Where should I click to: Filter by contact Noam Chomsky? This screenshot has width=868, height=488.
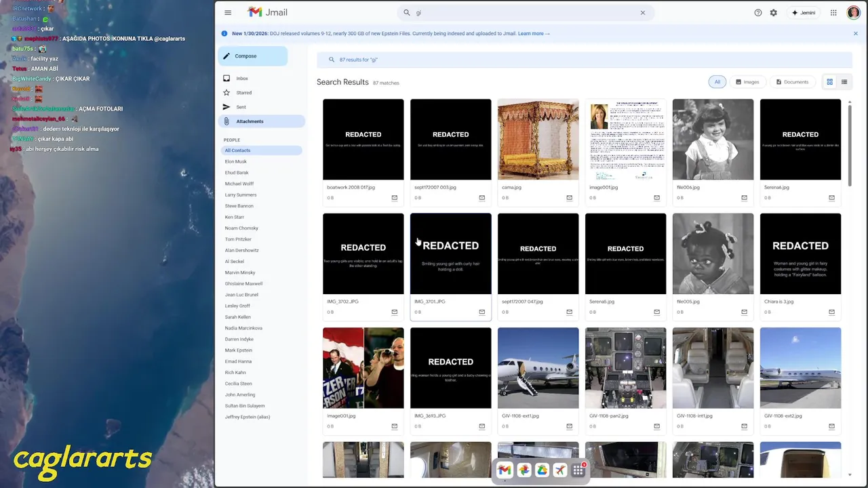point(241,228)
